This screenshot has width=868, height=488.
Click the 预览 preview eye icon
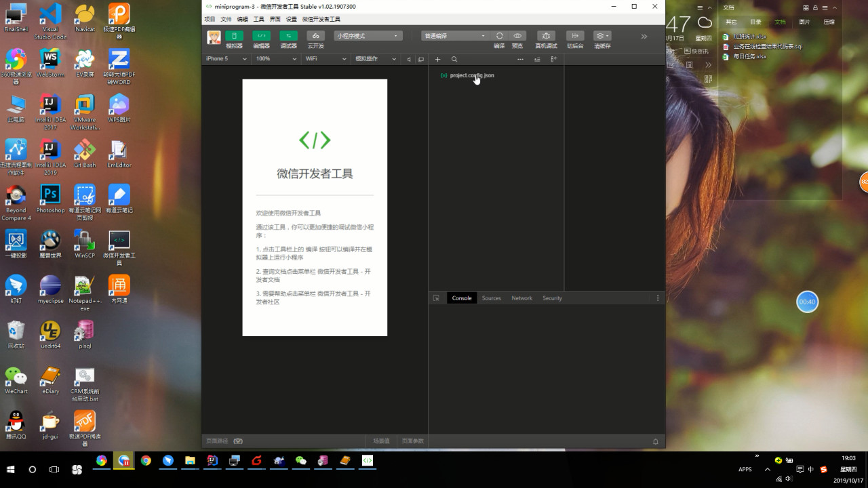tap(517, 36)
